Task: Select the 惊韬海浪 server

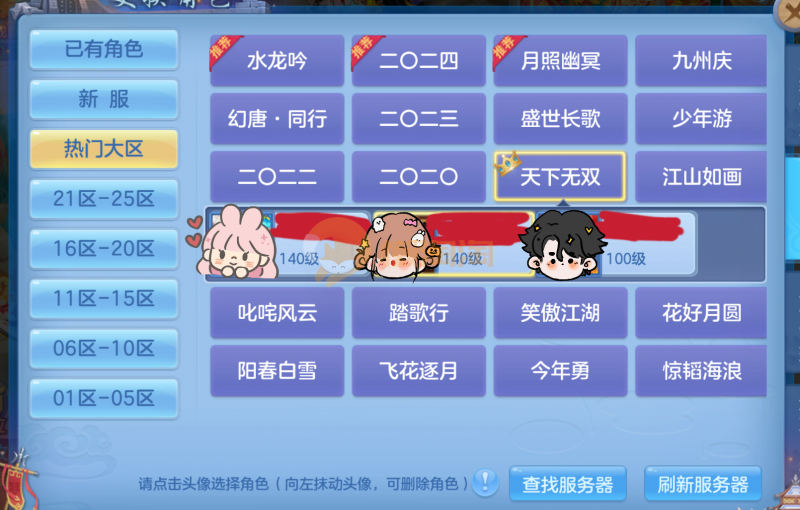Action: point(701,371)
